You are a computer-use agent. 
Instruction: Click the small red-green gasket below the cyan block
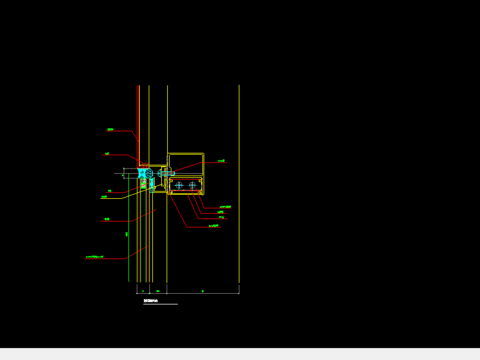(x=143, y=184)
